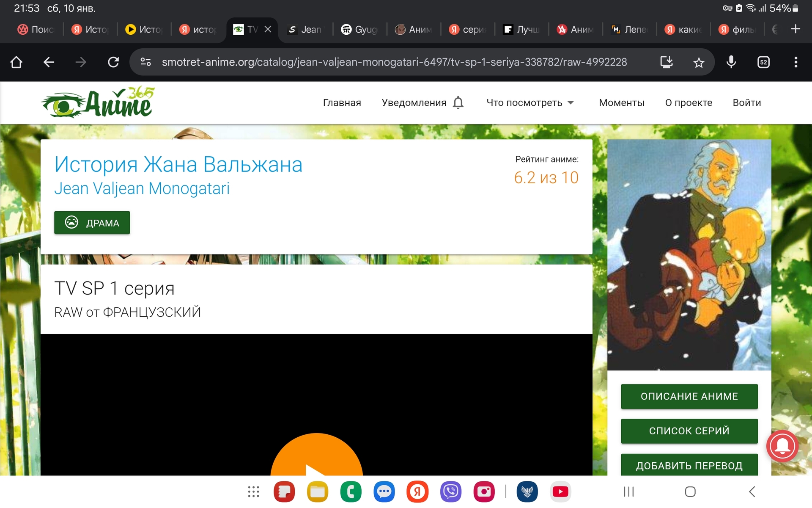
Task: Switch to the Jean tab
Action: click(x=305, y=30)
